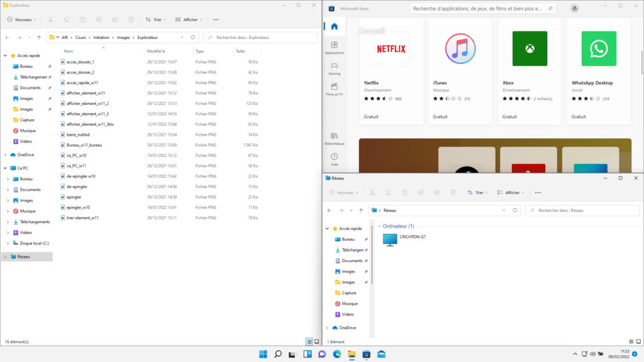
Task: Go to Films et TV in Store
Action: tap(334, 89)
